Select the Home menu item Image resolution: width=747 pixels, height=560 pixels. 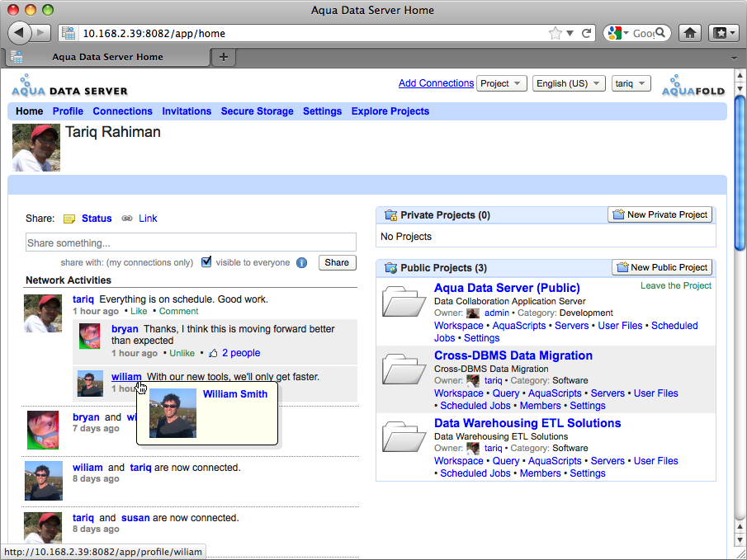coord(29,111)
